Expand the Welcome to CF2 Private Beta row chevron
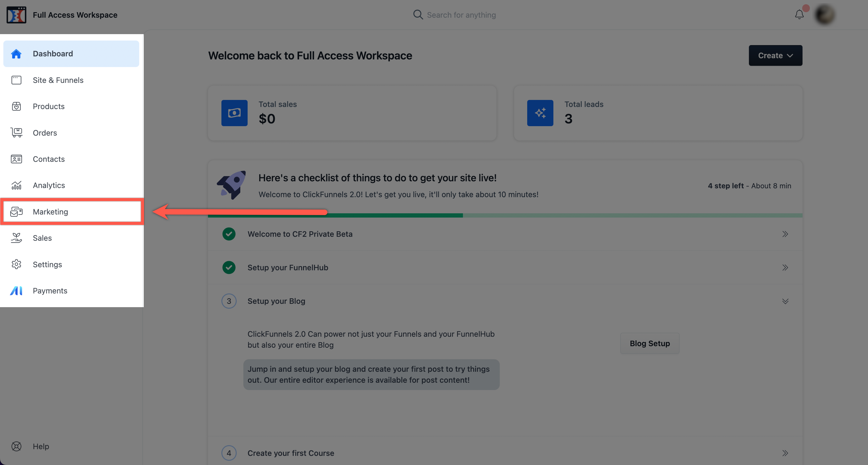The height and width of the screenshot is (465, 868). click(x=785, y=234)
